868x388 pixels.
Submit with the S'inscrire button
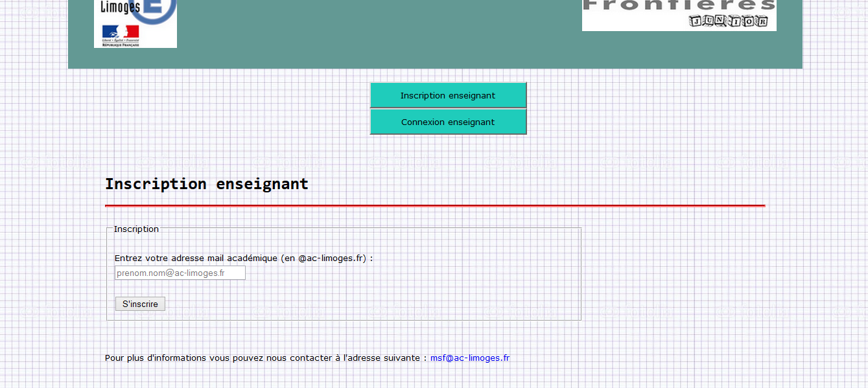pyautogui.click(x=140, y=304)
